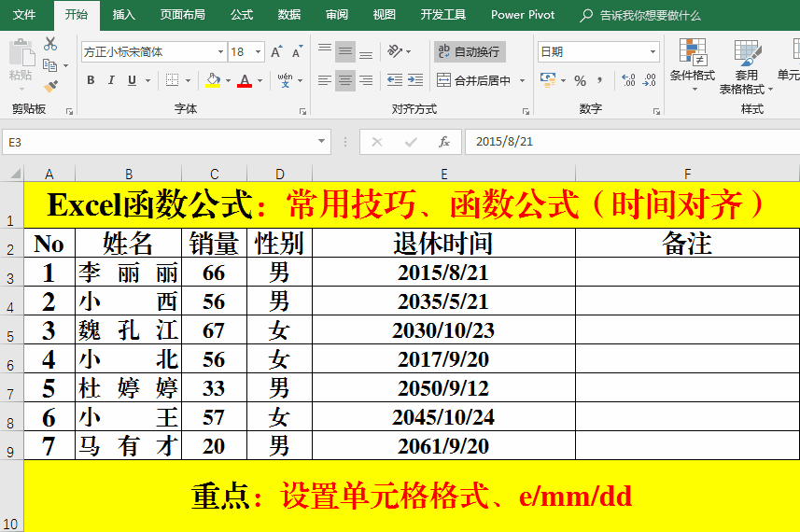
Task: Toggle 自动换行 wrap text
Action: coord(470,51)
